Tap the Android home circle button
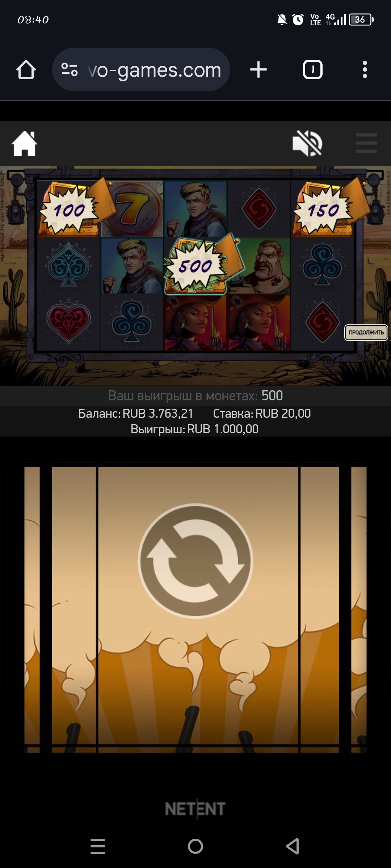This screenshot has width=391, height=868. (x=195, y=846)
